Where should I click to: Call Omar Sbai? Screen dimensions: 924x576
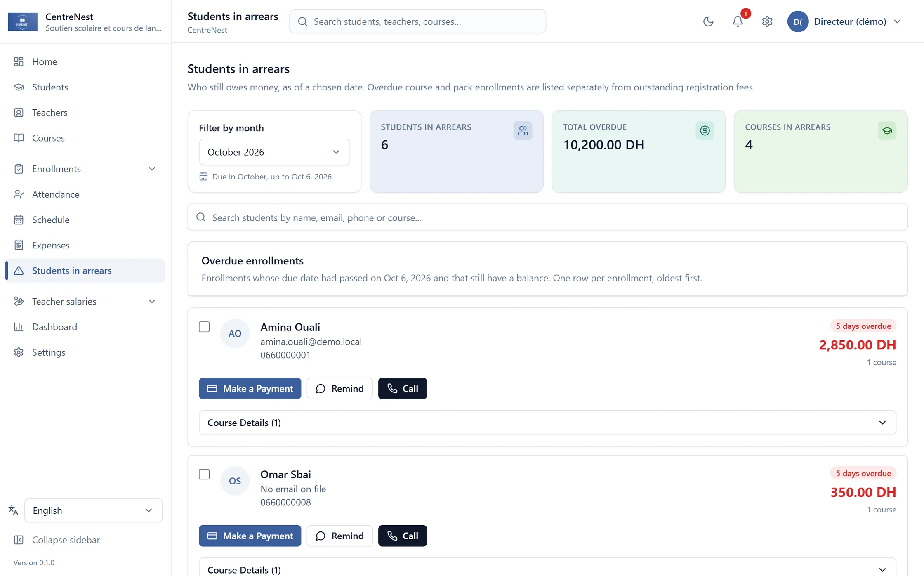[x=403, y=536]
